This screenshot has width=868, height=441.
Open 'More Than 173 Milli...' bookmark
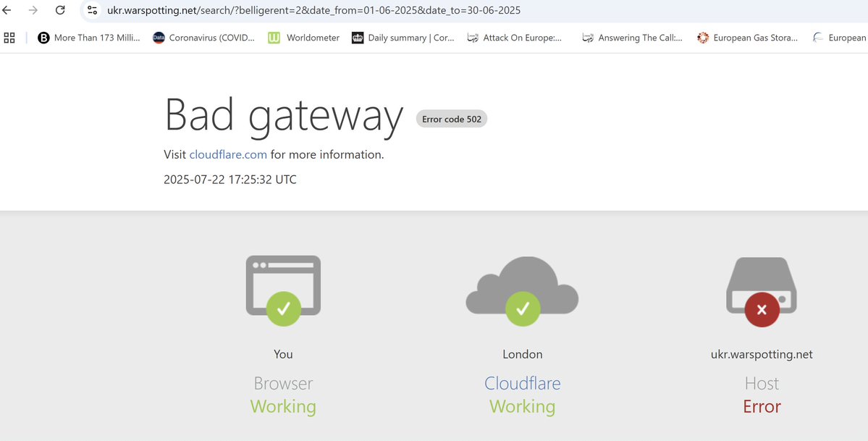tap(89, 38)
